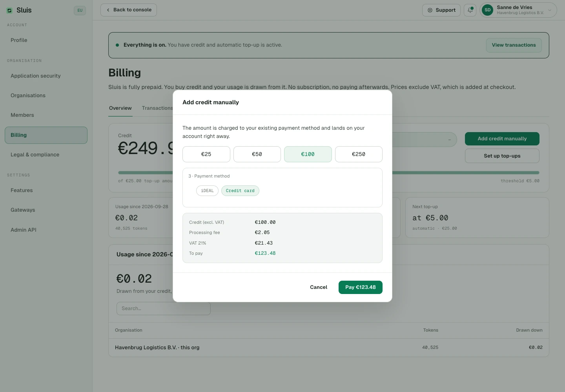Click the Usage since 2026-09-28 card
This screenshot has height=392, width=565.
(141, 218)
